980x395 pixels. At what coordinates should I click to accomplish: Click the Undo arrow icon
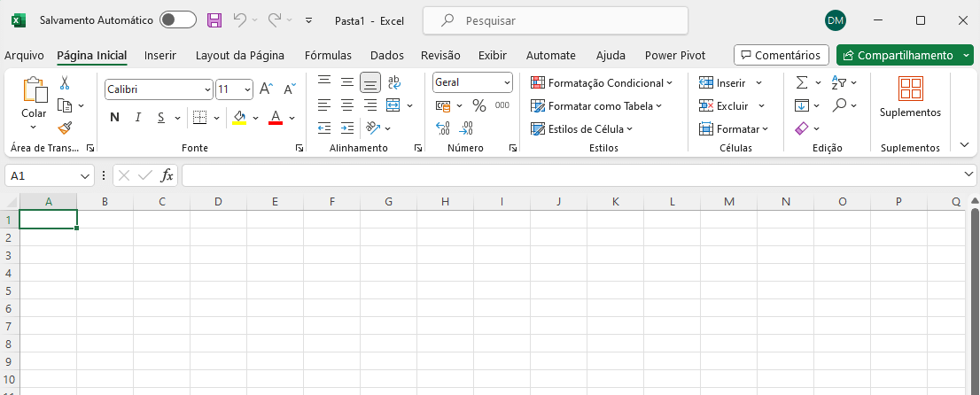click(x=240, y=20)
